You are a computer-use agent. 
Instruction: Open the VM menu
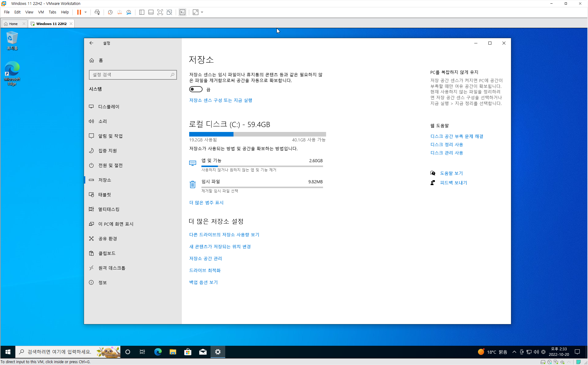pos(41,12)
